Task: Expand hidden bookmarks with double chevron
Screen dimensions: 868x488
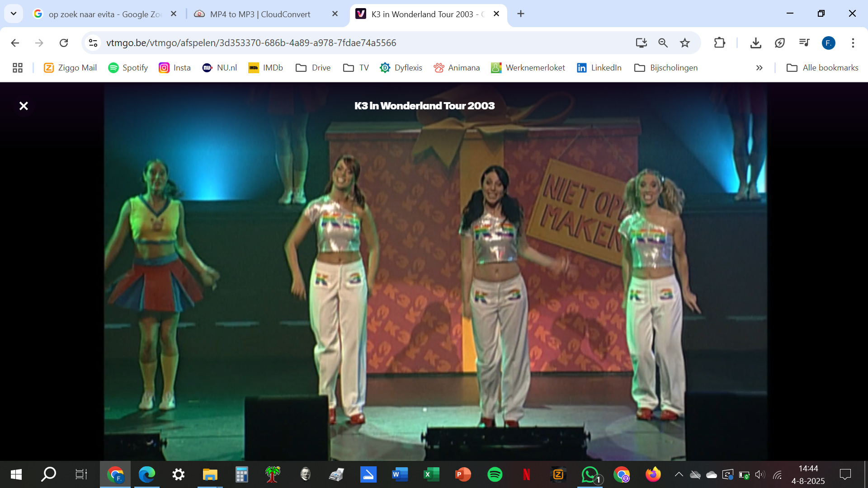Action: pyautogui.click(x=759, y=68)
